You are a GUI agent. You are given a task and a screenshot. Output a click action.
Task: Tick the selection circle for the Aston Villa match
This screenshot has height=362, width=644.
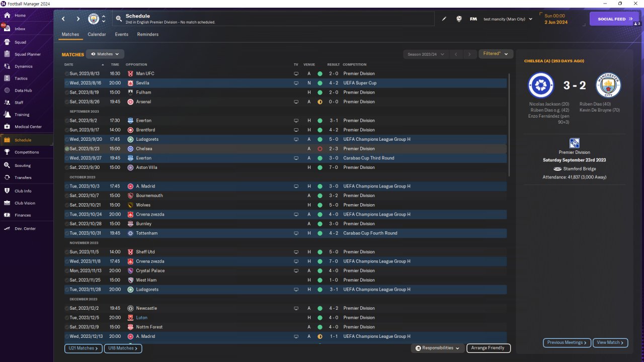pos(67,167)
